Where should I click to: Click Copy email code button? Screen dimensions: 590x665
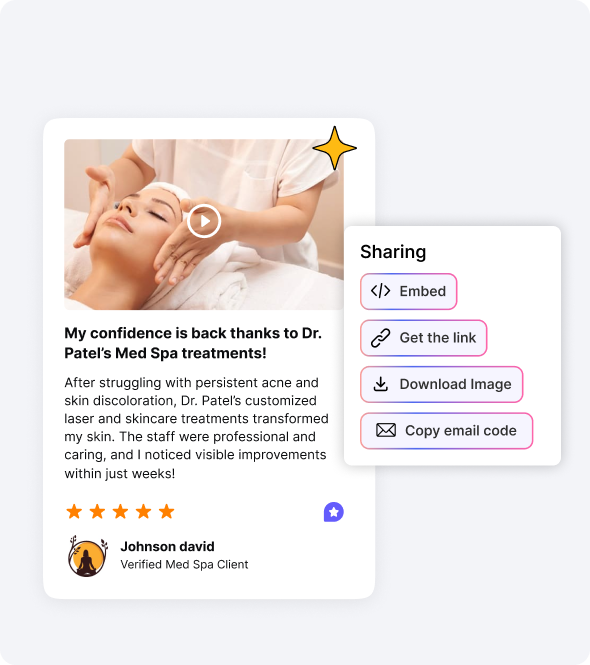tap(446, 430)
